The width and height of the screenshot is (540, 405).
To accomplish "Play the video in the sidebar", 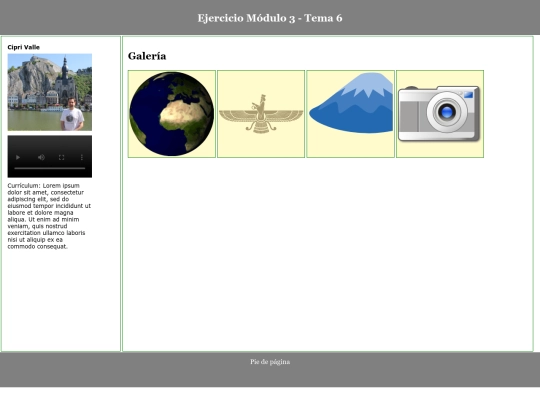I will click(x=18, y=157).
